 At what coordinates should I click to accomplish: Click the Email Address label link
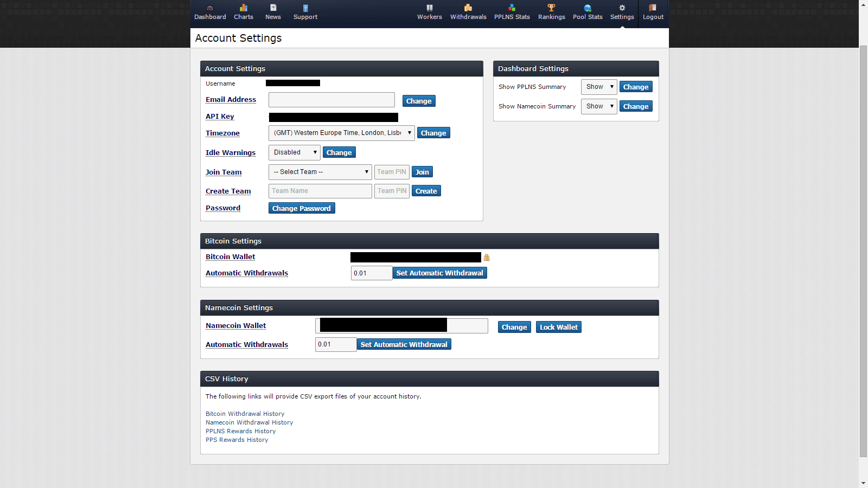pyautogui.click(x=231, y=100)
